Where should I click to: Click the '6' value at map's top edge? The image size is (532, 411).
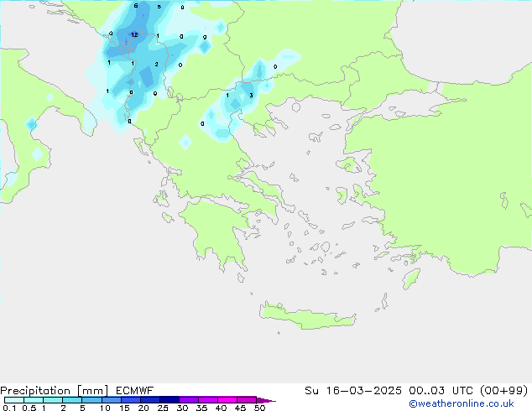[136, 5]
